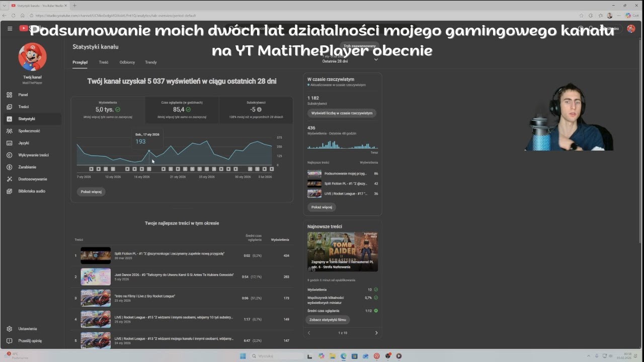Open LIVE Rocket League #13 video row
Viewport: 644px width, 362px height.
point(182,340)
